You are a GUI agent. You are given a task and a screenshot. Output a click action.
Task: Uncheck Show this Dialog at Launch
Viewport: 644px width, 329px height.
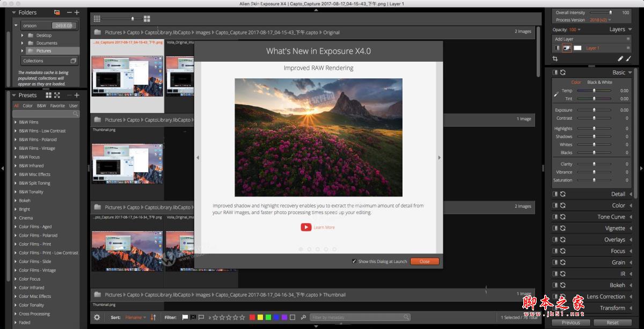point(354,261)
